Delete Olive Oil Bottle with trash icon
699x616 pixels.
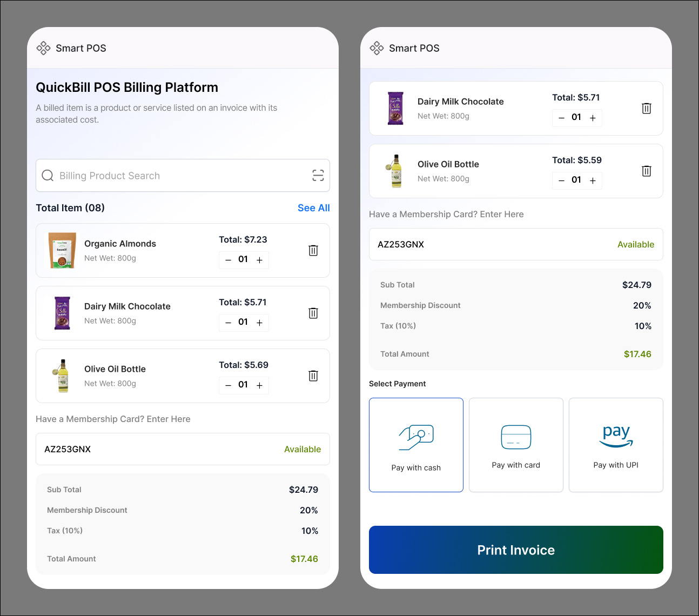point(313,376)
